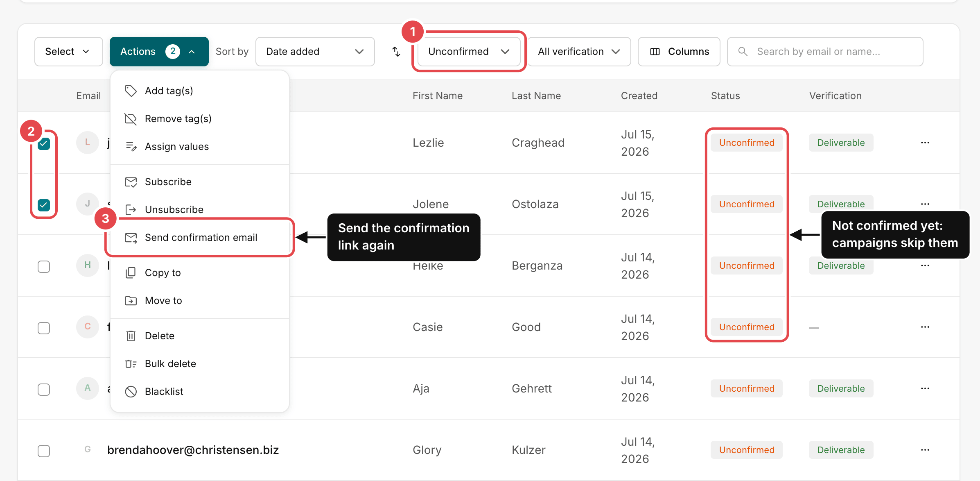The width and height of the screenshot is (980, 481).
Task: Select Unsubscribe in Actions menu
Action: tap(200, 210)
